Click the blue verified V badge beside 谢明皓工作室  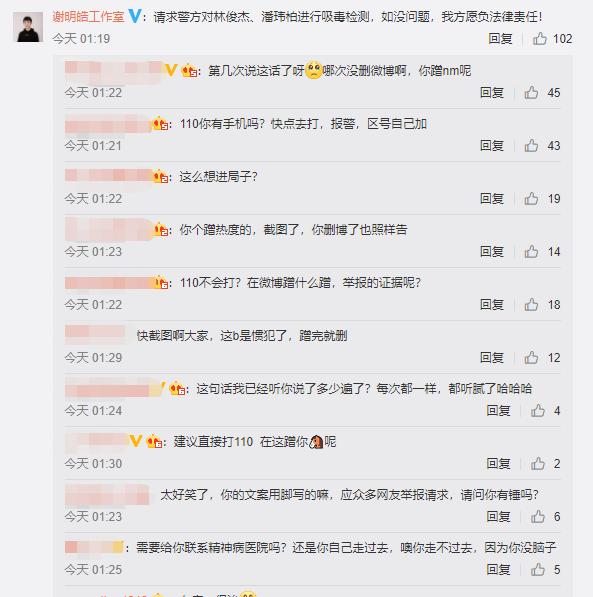[135, 16]
